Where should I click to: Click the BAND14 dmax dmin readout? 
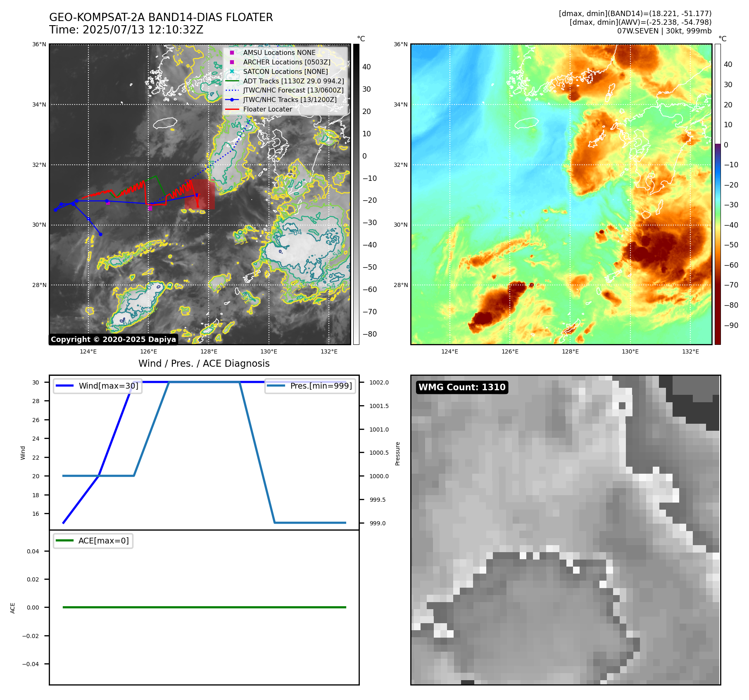635,14
